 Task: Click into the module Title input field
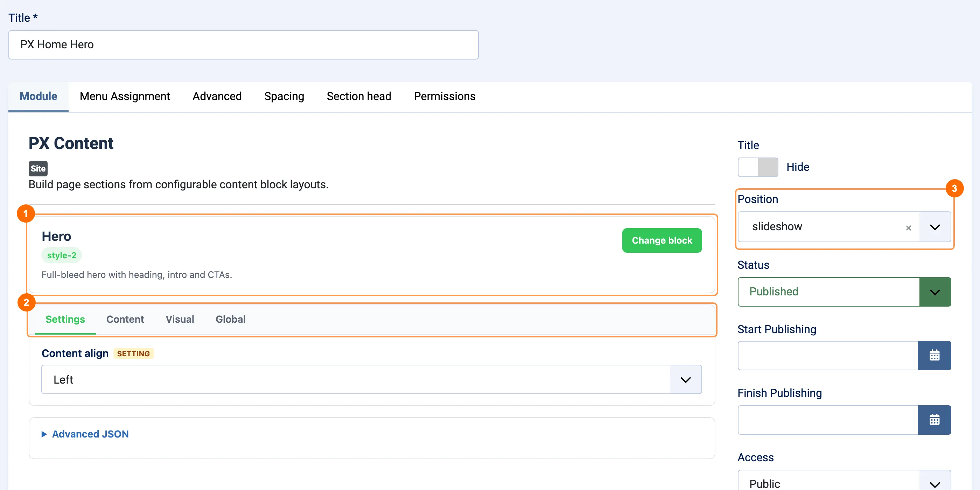(x=243, y=44)
